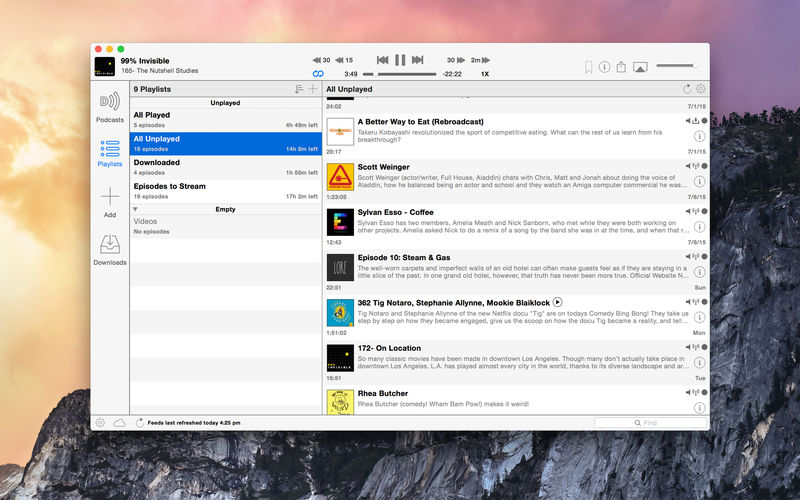This screenshot has height=500, width=800.
Task: Toggle the continuous play infinity icon
Action: [x=319, y=73]
